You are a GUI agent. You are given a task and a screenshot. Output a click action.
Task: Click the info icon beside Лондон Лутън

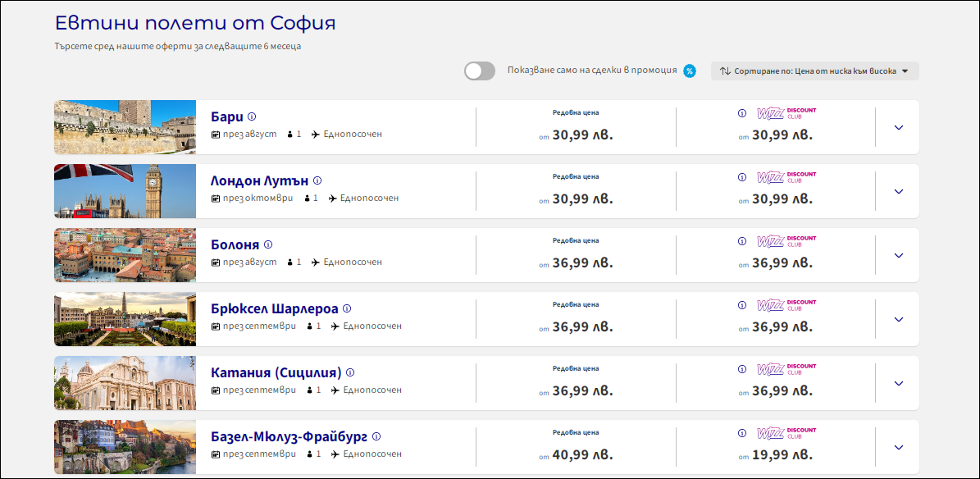tap(317, 180)
